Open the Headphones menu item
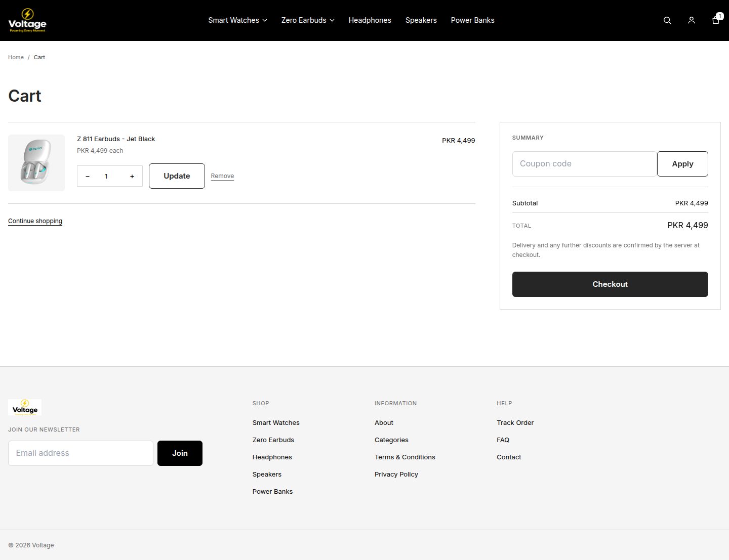 click(370, 20)
